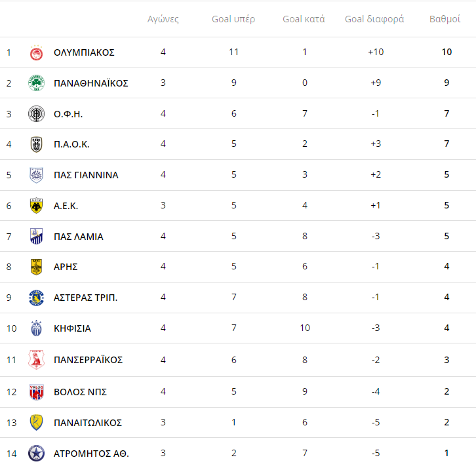
Task: Click the Ο.Φ.Η. club logo
Action: 37,114
